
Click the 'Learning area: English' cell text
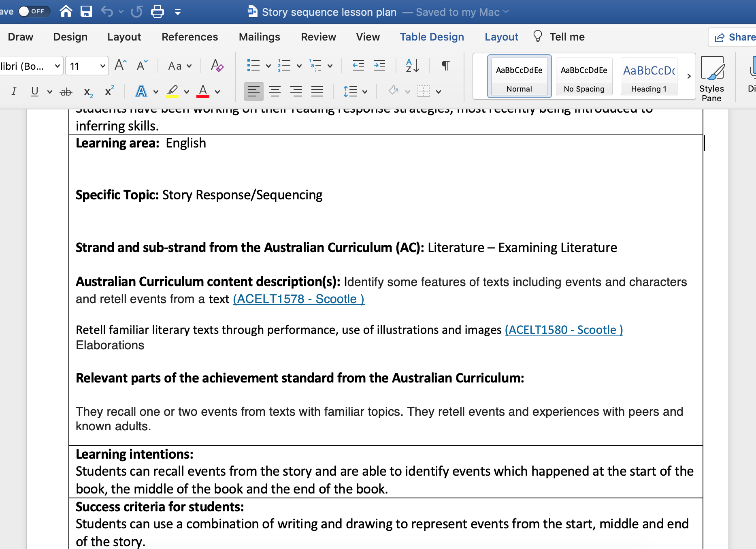[141, 143]
